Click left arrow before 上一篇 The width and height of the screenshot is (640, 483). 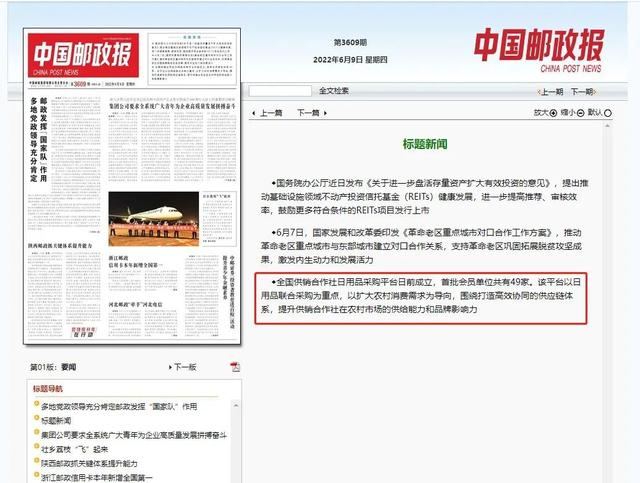click(x=254, y=113)
